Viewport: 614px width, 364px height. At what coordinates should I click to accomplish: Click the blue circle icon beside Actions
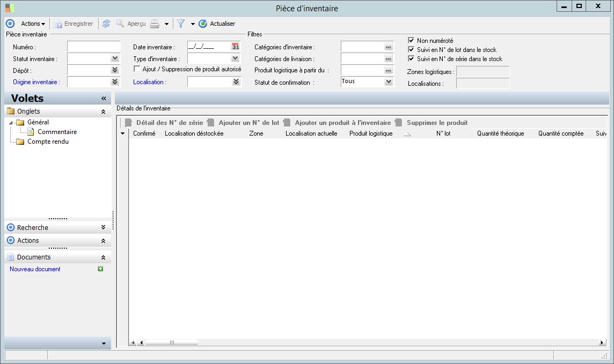point(10,24)
